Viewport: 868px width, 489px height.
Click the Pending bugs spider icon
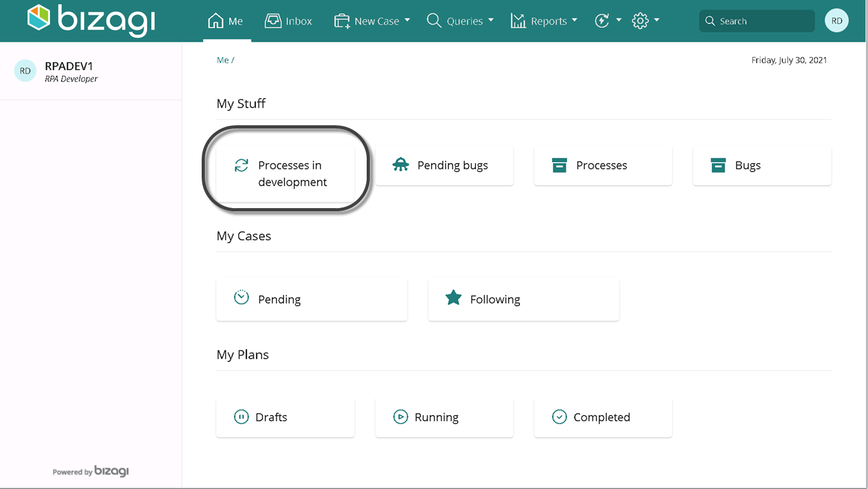(x=401, y=165)
